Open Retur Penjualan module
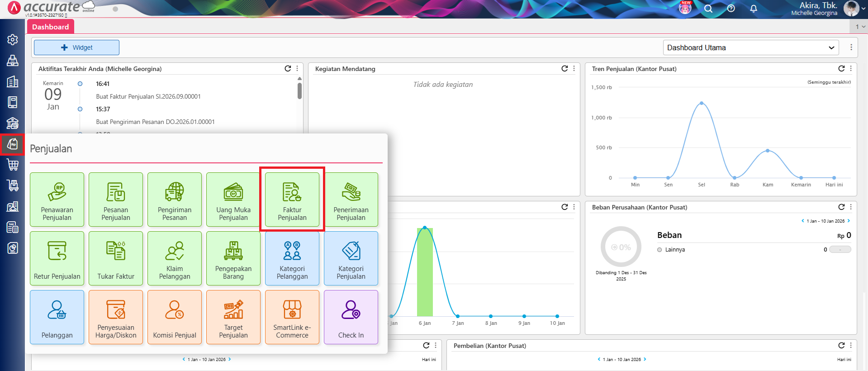868x371 pixels. pos(57,258)
